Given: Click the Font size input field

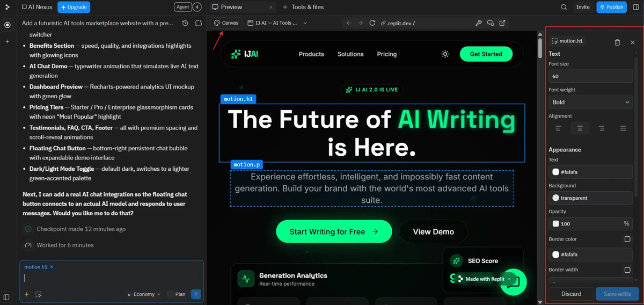Looking at the screenshot, I should pyautogui.click(x=590, y=76).
